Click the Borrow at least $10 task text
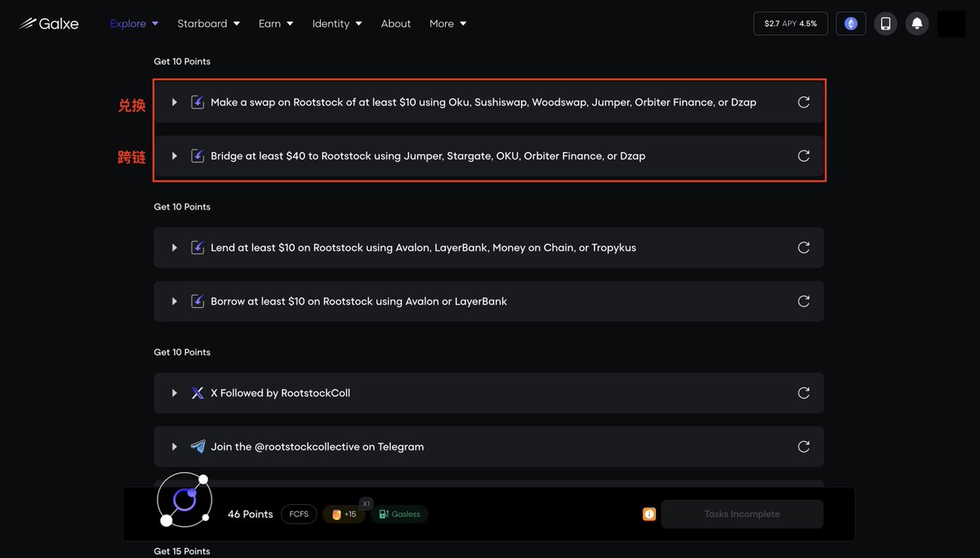980x558 pixels. 359,301
